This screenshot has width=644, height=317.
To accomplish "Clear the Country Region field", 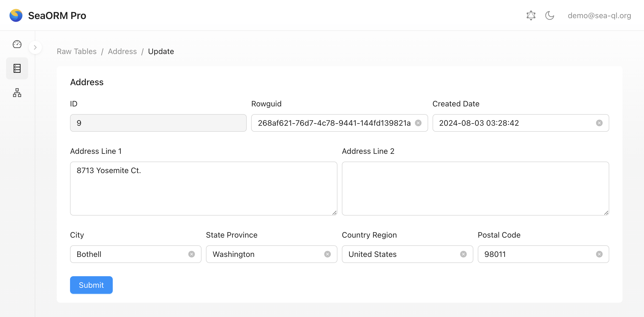I will pyautogui.click(x=463, y=254).
